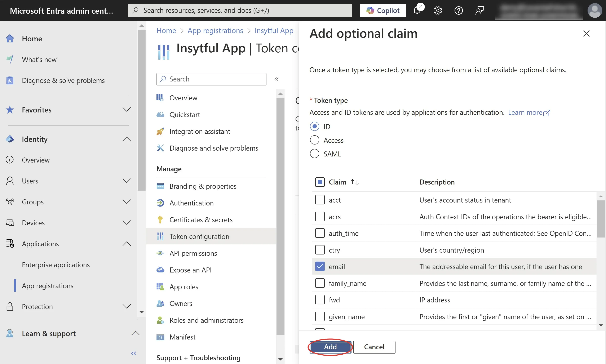Image resolution: width=606 pixels, height=364 pixels.
Task: Collapse the Identity section
Action: click(127, 139)
